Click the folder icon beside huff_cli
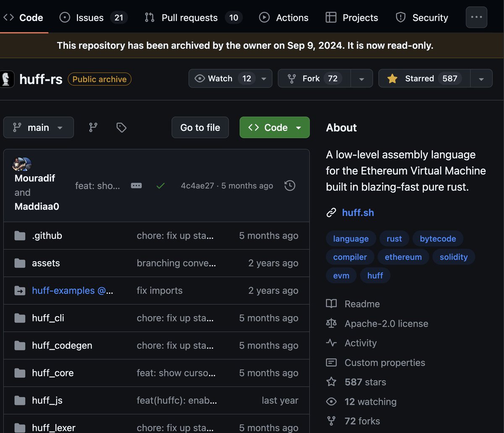The width and height of the screenshot is (504, 433). click(x=20, y=318)
